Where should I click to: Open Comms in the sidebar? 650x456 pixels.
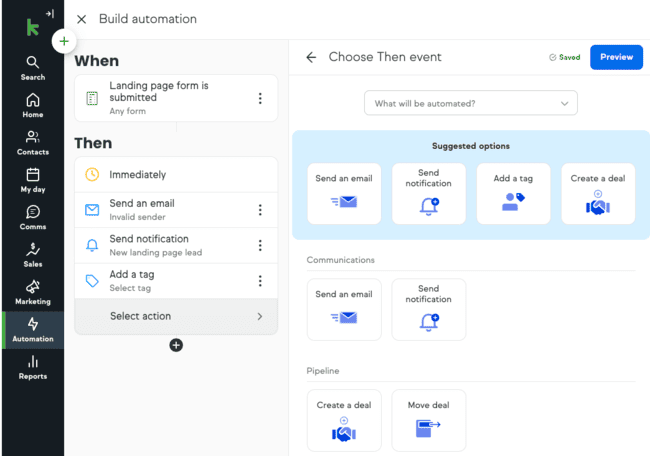(33, 218)
